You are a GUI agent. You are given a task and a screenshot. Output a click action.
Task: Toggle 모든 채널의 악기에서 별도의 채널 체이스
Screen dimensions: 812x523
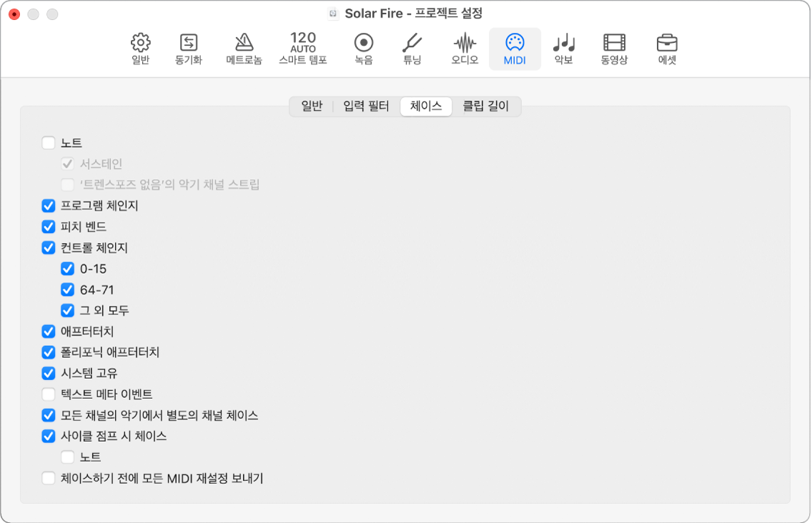tap(49, 415)
